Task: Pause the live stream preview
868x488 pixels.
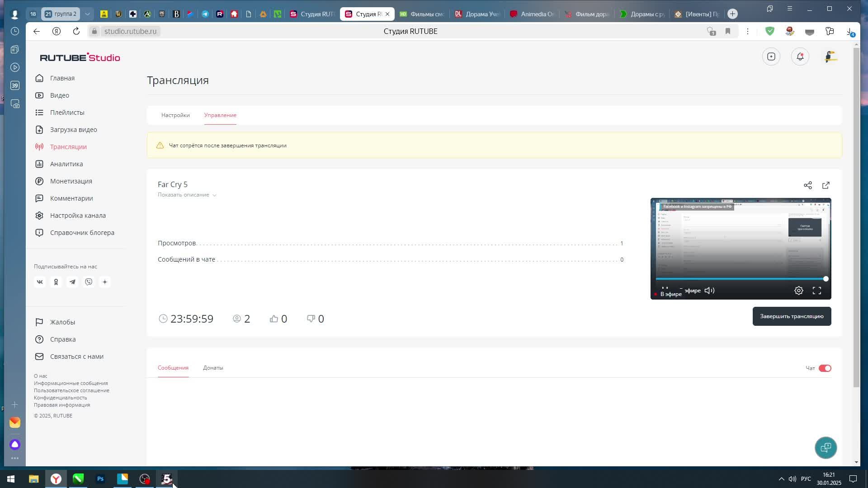Action: click(665, 290)
